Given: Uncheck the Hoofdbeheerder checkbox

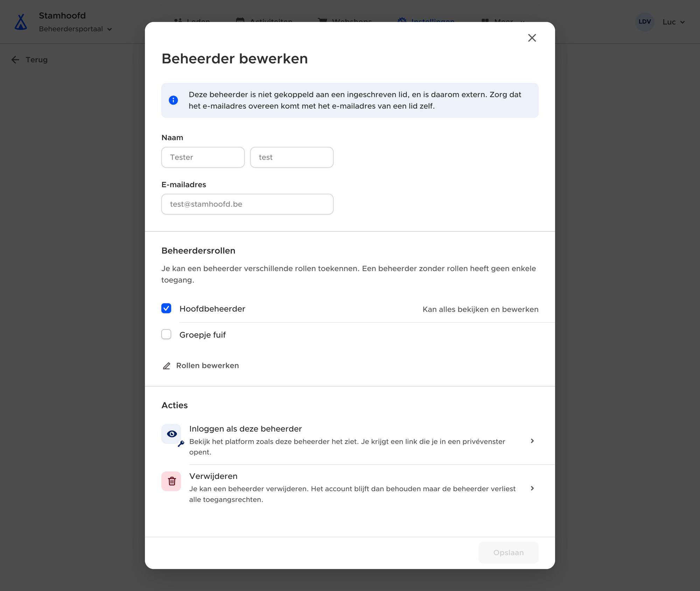Looking at the screenshot, I should 166,308.
